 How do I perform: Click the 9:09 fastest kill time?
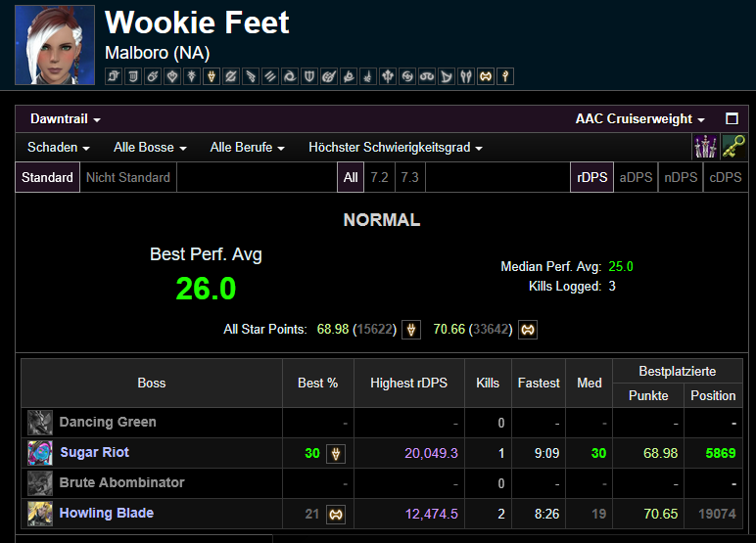click(x=546, y=453)
